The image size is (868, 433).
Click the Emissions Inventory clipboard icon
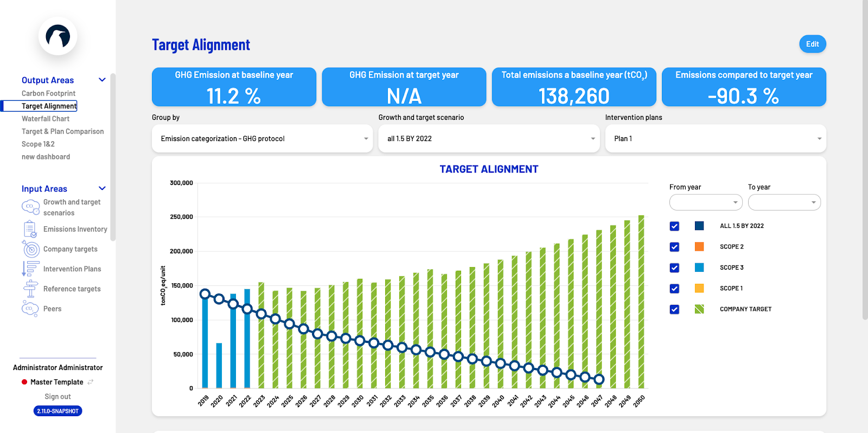[30, 230]
